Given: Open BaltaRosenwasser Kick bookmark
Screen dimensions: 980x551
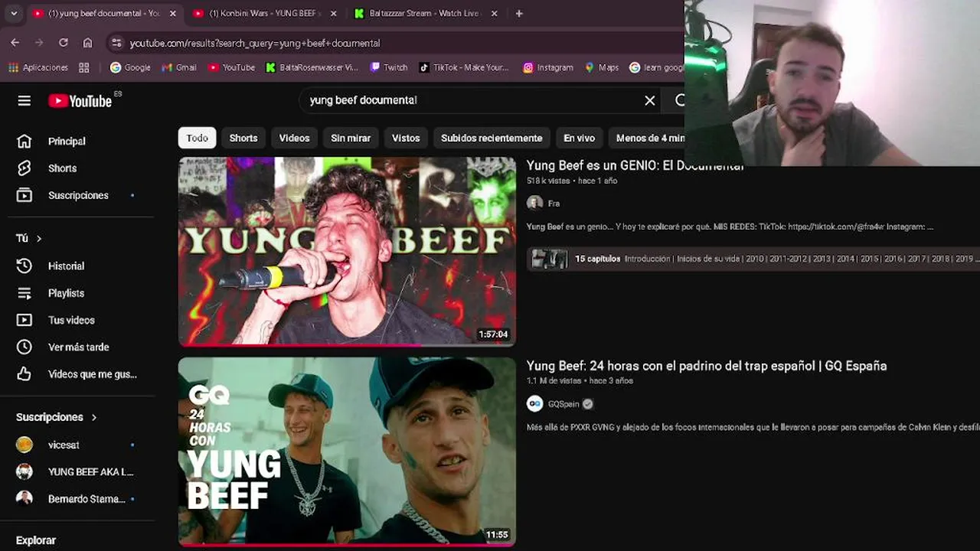Looking at the screenshot, I should pos(312,67).
